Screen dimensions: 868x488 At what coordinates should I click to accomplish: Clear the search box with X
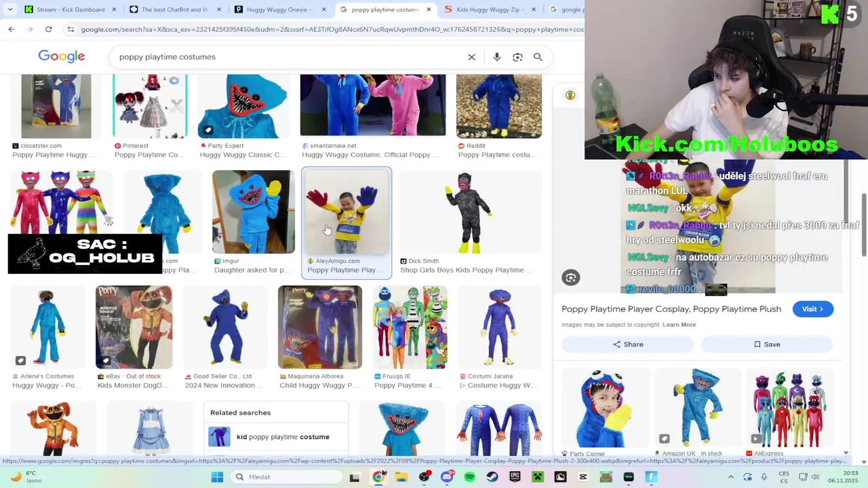point(472,57)
